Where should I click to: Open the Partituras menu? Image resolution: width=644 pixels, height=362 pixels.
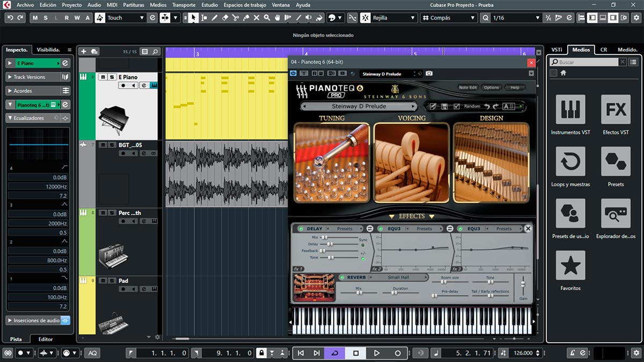[x=134, y=5]
